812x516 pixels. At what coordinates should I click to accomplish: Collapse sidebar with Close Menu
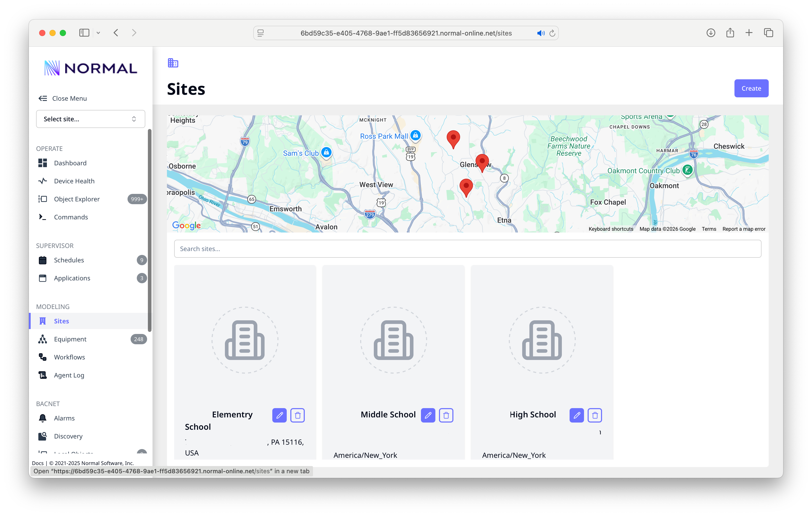click(x=63, y=98)
